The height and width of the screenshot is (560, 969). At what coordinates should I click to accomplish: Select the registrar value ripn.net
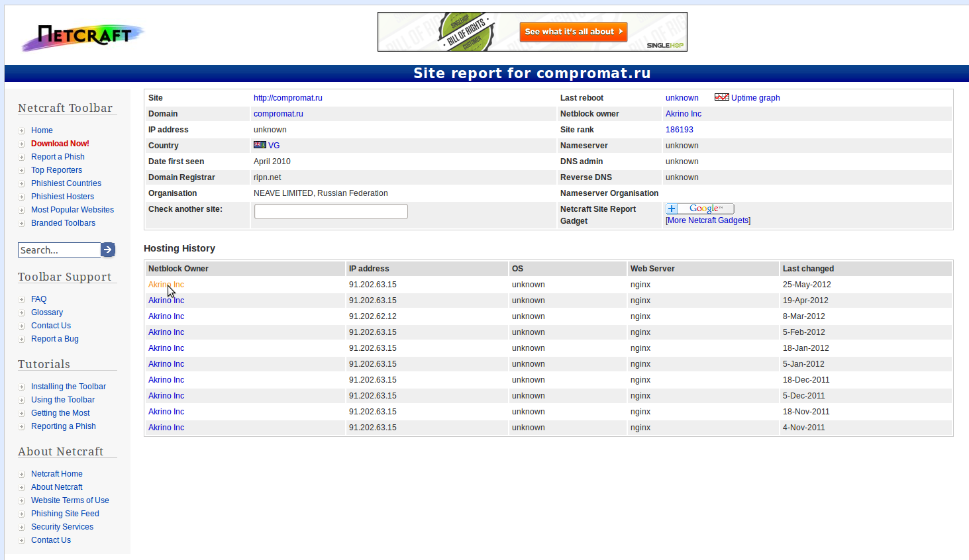pos(268,177)
